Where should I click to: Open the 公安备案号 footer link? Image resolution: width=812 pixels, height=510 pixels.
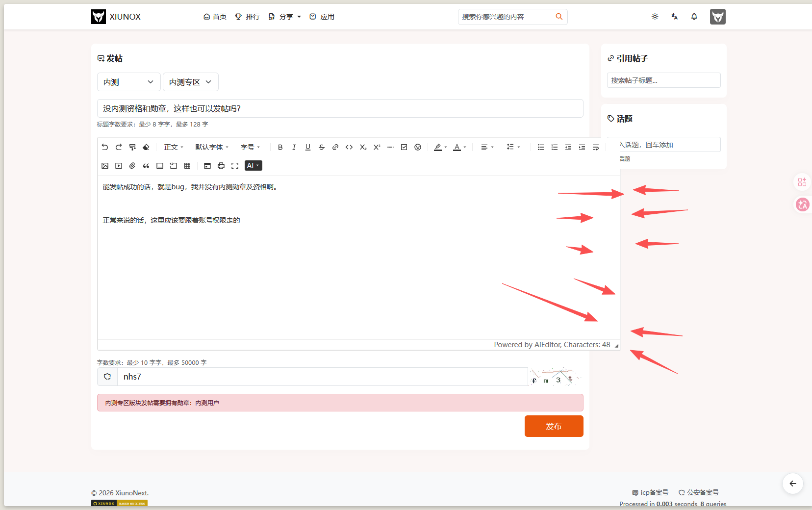(x=699, y=492)
